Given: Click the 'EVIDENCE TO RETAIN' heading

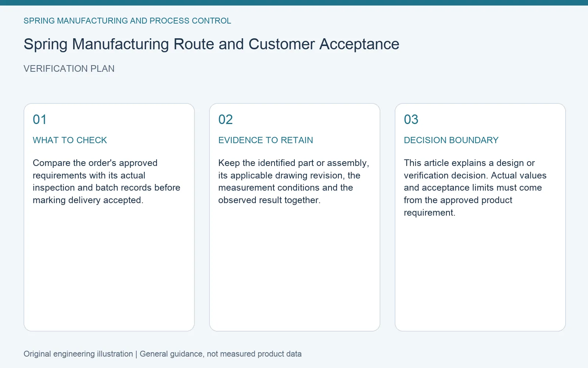Looking at the screenshot, I should (x=266, y=140).
